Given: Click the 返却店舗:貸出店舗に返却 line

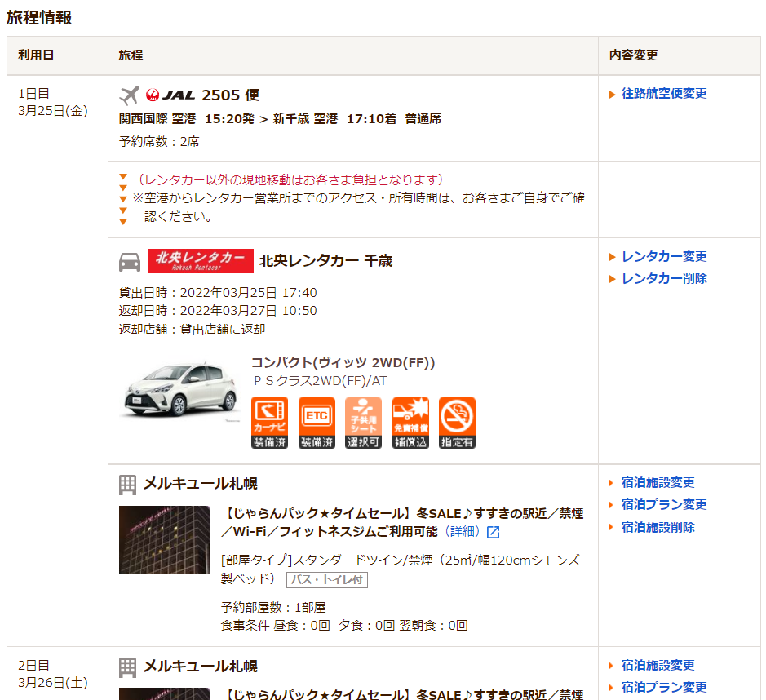Looking at the screenshot, I should (x=192, y=330).
